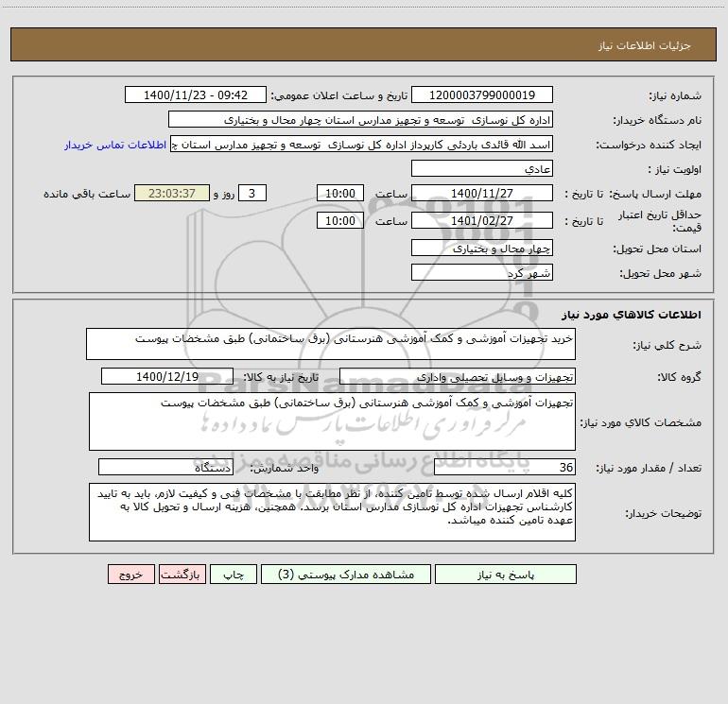
Task: Click the label 'شماره نیاز:'
Action: pos(675,96)
